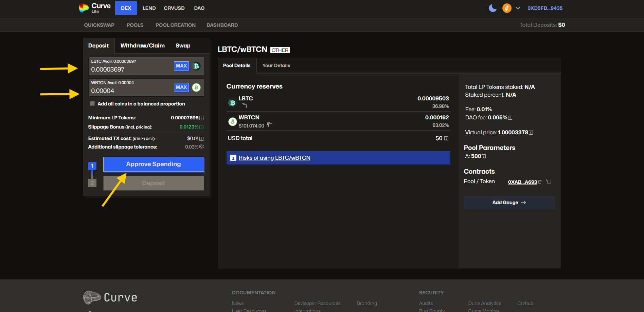This screenshot has height=312, width=644.
Task: Click LBTC icon in currency reserves
Action: [x=232, y=102]
